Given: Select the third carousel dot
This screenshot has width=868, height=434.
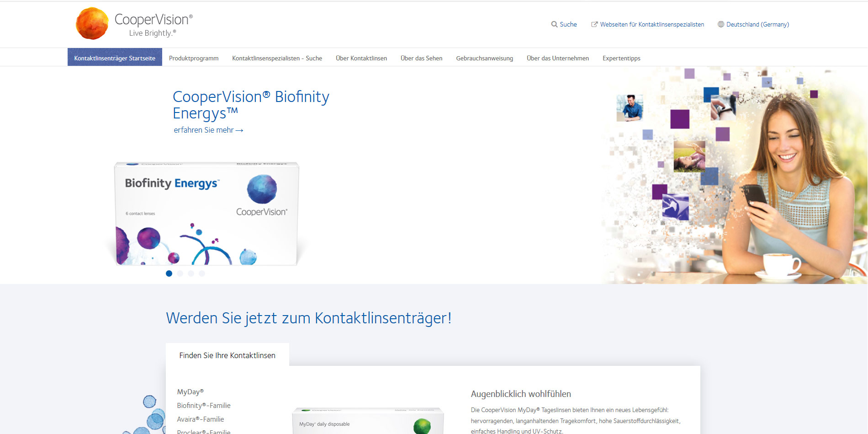Looking at the screenshot, I should 191,273.
